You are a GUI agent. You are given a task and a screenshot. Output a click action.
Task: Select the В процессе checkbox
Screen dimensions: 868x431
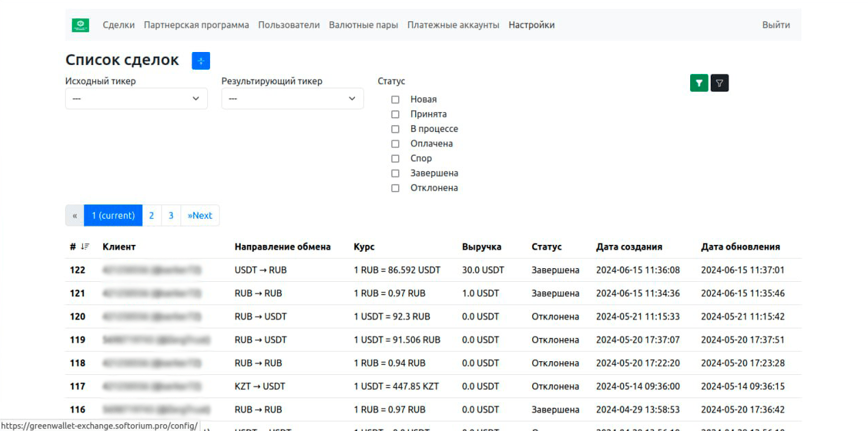[395, 129]
